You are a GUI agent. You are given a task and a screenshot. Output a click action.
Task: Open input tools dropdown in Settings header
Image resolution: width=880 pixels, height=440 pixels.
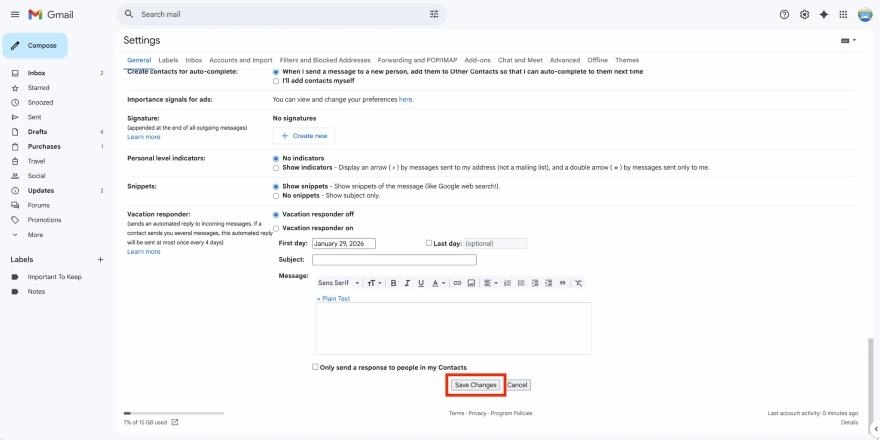coord(848,40)
